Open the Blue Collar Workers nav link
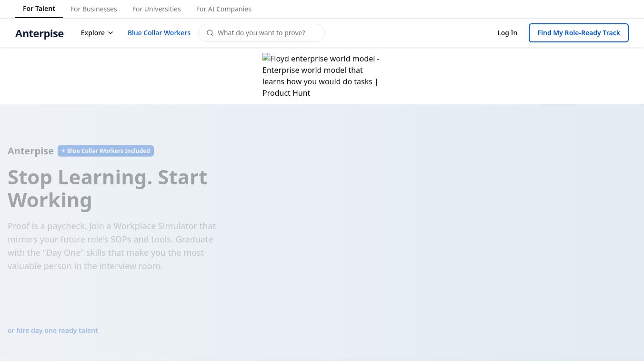This screenshot has width=644, height=362. (159, 33)
